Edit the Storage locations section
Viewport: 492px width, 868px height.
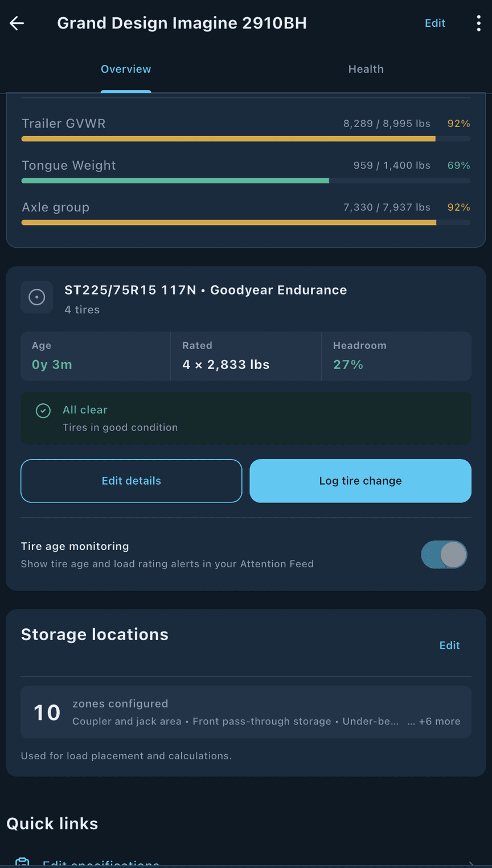[x=449, y=645]
